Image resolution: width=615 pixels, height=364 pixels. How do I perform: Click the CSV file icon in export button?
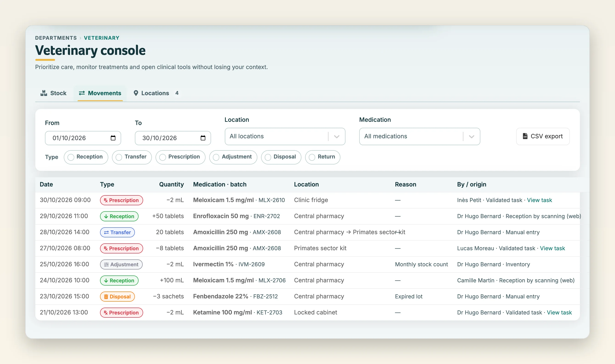coord(525,136)
